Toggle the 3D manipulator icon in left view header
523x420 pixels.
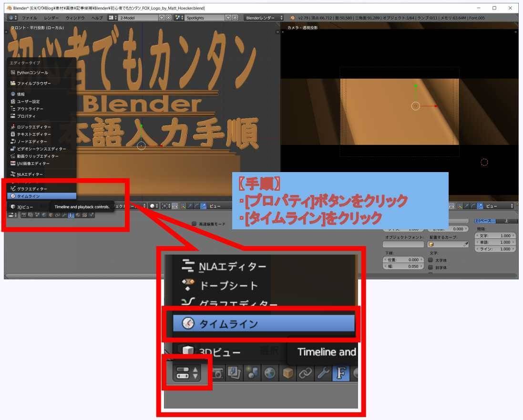click(x=183, y=206)
